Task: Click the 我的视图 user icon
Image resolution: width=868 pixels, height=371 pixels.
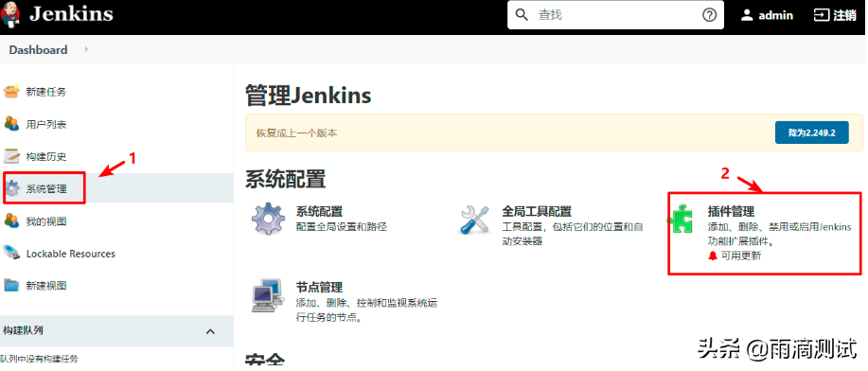Action: [11, 221]
